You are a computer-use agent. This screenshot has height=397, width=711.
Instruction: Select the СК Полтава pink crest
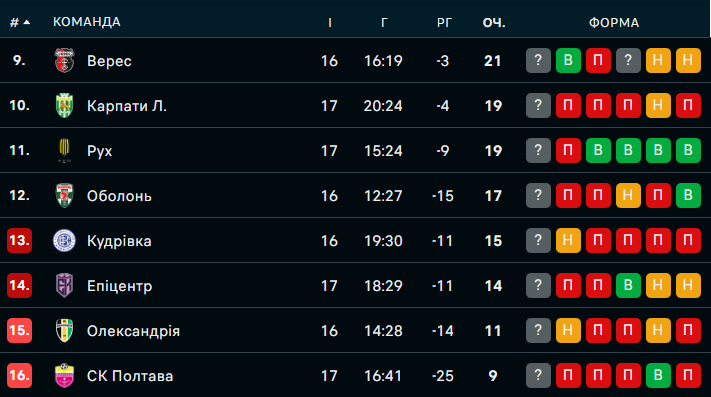click(x=64, y=375)
